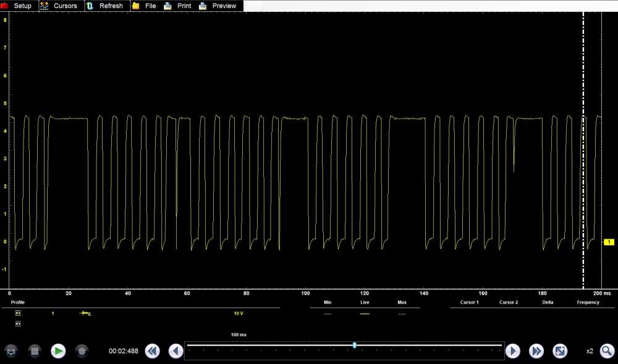Skip ahead with double-arrow fast-forward button
This screenshot has height=364, width=618.
pyautogui.click(x=536, y=351)
